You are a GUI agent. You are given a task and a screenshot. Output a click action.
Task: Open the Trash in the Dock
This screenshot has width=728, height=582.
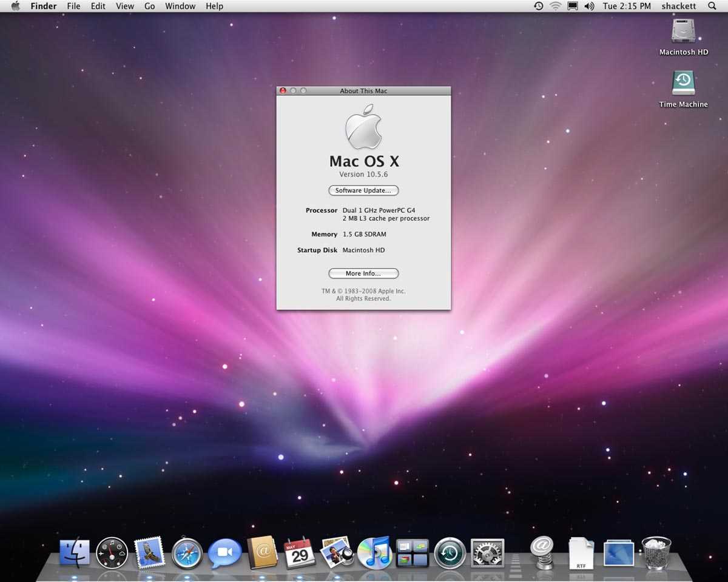pyautogui.click(x=656, y=553)
